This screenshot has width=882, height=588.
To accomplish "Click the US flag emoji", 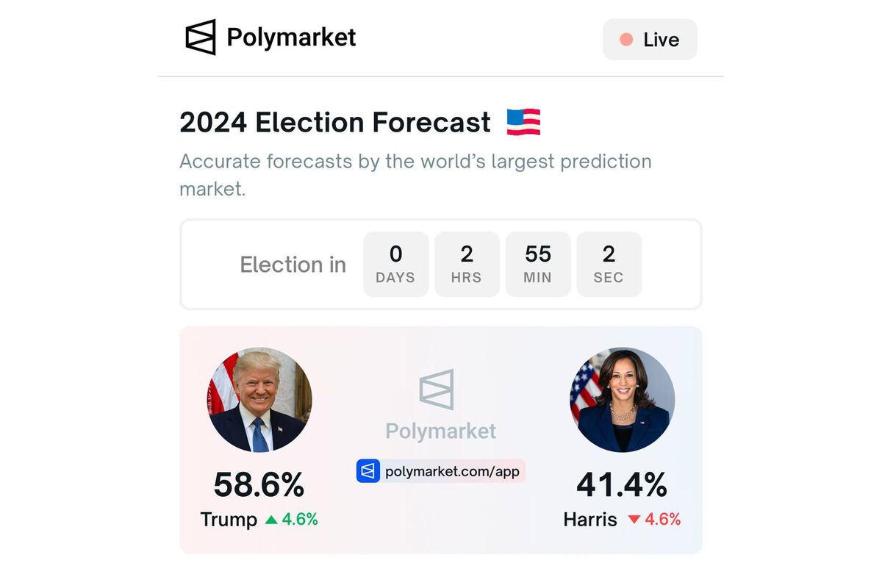I will 523,122.
